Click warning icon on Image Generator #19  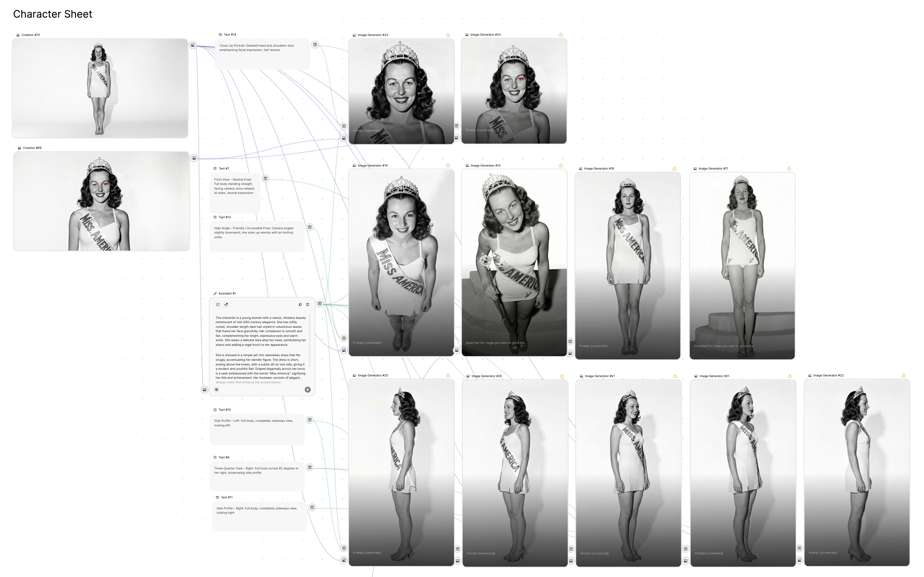[x=448, y=166]
